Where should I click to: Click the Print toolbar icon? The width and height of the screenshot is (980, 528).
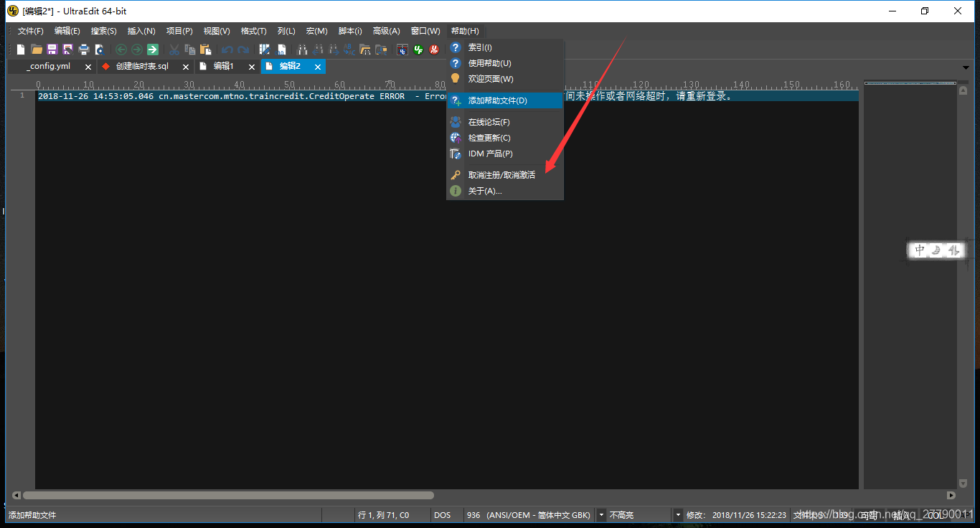pos(83,49)
